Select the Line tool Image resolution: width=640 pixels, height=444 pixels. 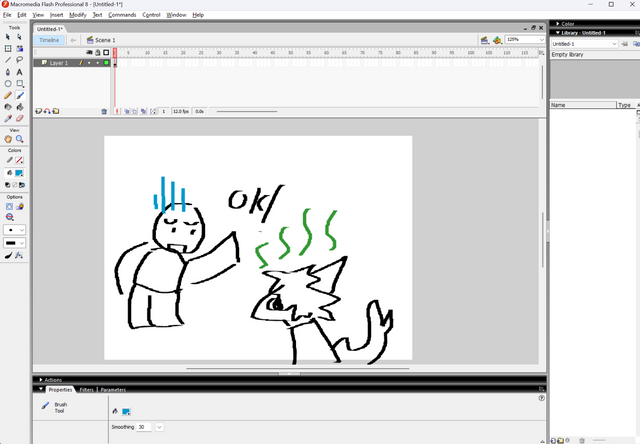8,60
